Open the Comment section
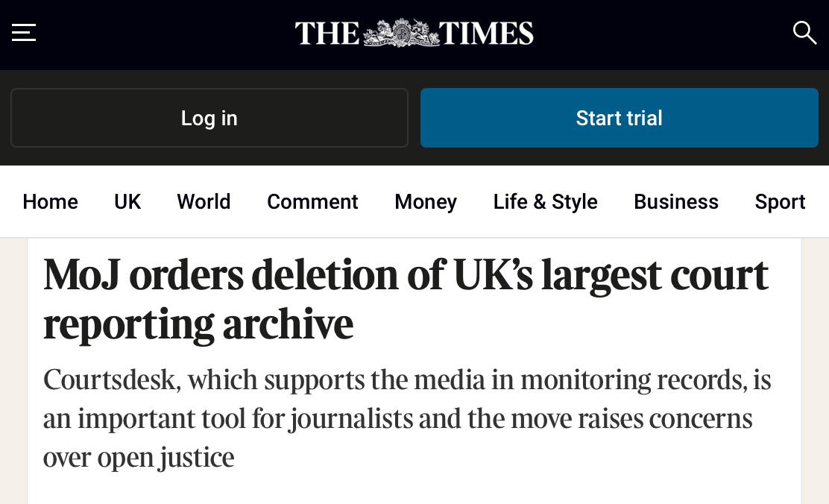829x504 pixels. (312, 202)
